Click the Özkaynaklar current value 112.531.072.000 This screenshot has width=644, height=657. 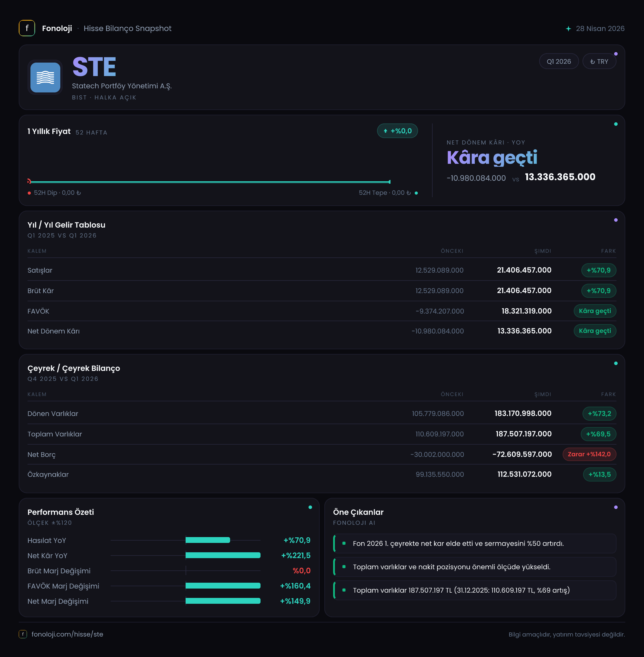click(524, 474)
